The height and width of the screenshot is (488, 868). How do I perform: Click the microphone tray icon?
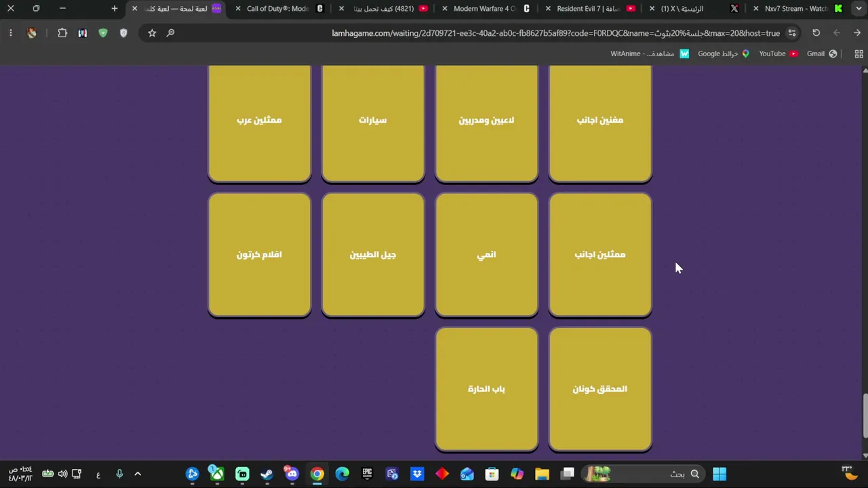click(119, 474)
